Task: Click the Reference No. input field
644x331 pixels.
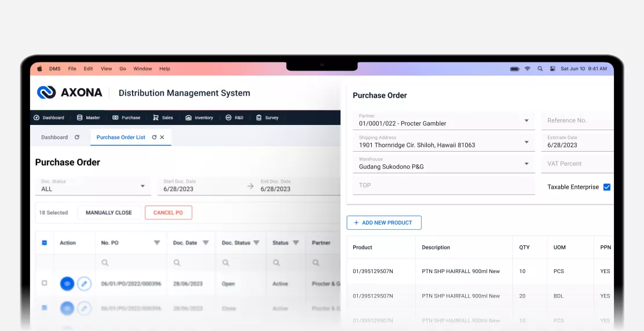Action: click(576, 120)
